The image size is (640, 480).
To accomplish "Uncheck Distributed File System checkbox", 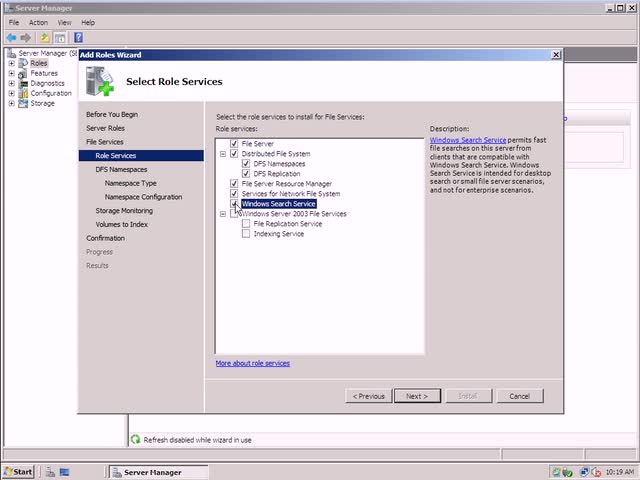I will (234, 153).
